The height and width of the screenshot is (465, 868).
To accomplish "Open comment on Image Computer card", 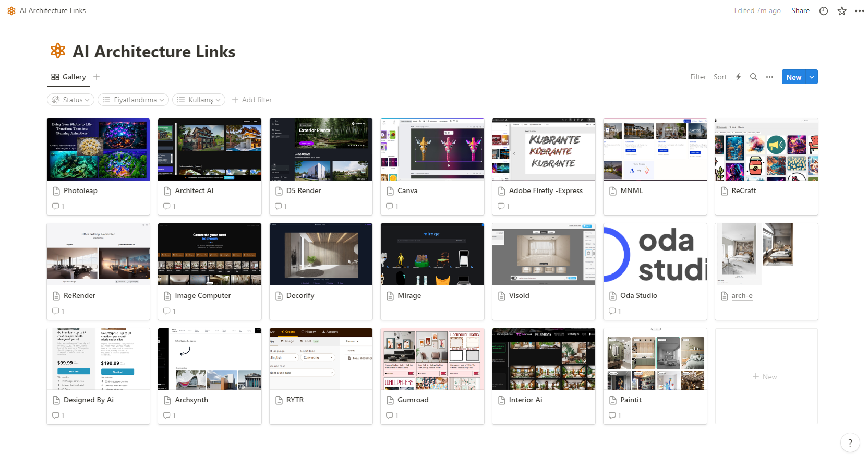I will (x=169, y=311).
